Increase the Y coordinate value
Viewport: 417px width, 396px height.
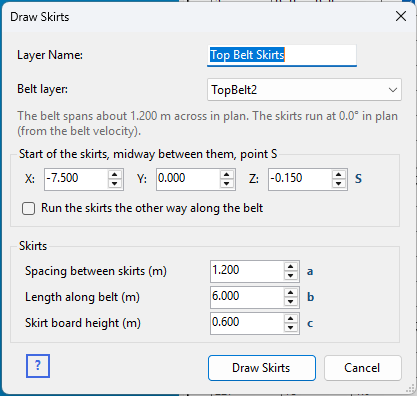coord(227,175)
